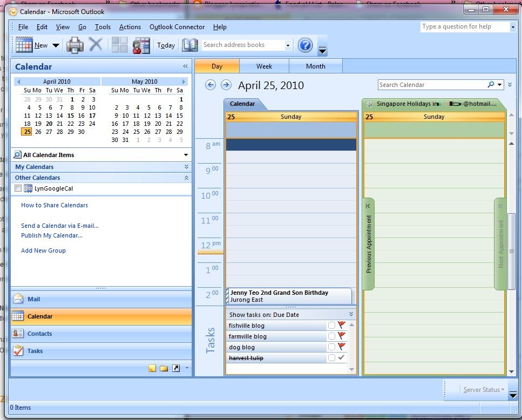
Task: Collapse the Other Calendars section
Action: coord(186,178)
